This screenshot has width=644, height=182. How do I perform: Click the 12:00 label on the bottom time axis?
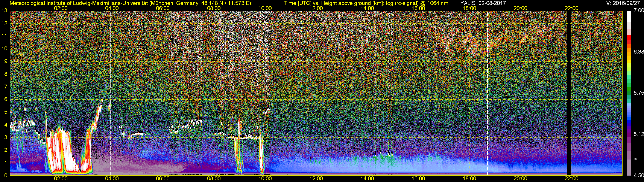pyautogui.click(x=316, y=179)
